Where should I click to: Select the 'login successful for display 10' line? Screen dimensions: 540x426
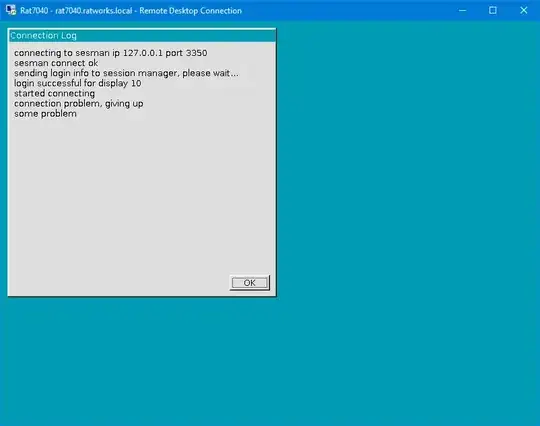(x=77, y=83)
